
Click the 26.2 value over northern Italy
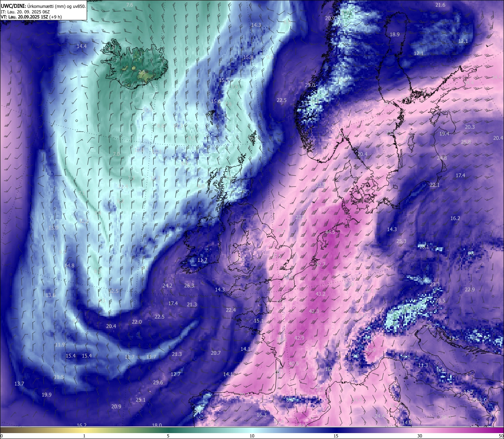click(431, 326)
